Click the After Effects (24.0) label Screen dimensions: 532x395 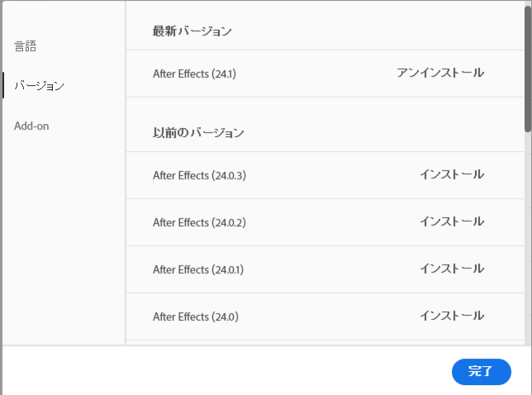point(195,316)
